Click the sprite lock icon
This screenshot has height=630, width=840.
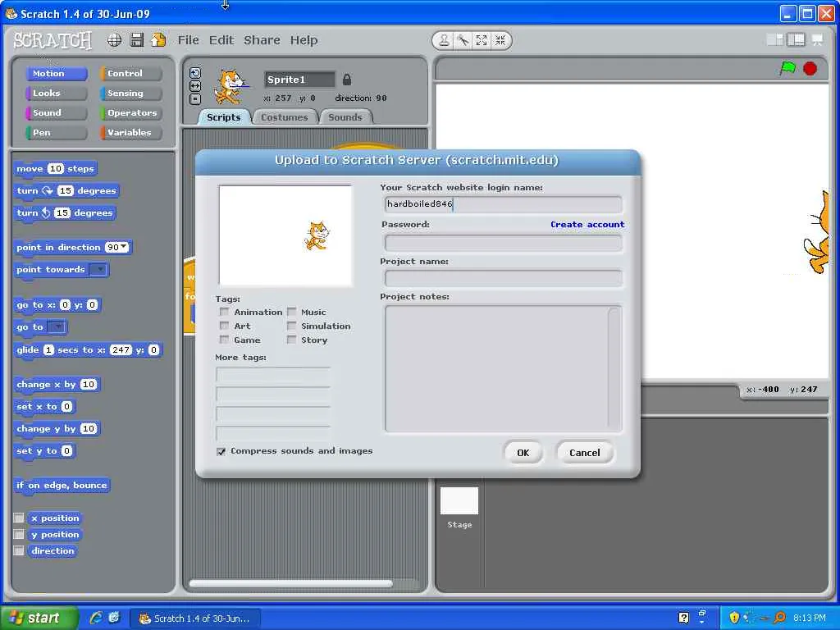click(x=347, y=80)
